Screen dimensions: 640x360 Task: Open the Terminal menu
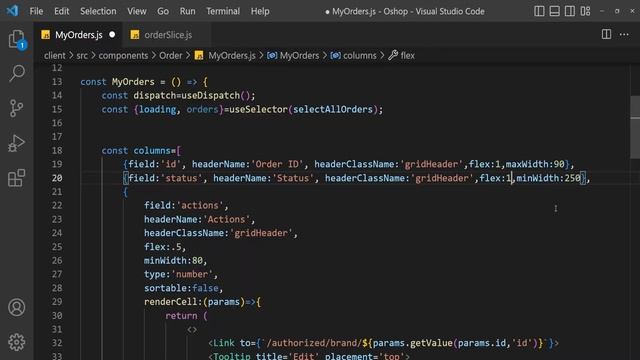pyautogui.click(x=223, y=11)
